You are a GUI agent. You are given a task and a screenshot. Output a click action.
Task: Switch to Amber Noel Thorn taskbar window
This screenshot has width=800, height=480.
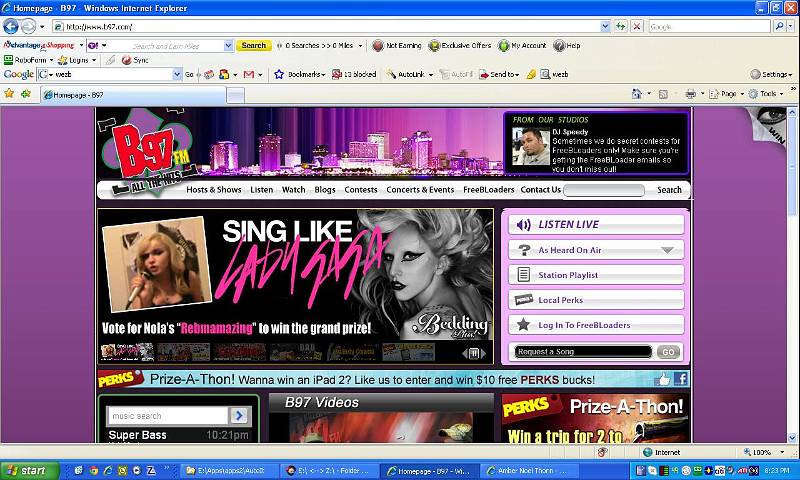(530, 470)
